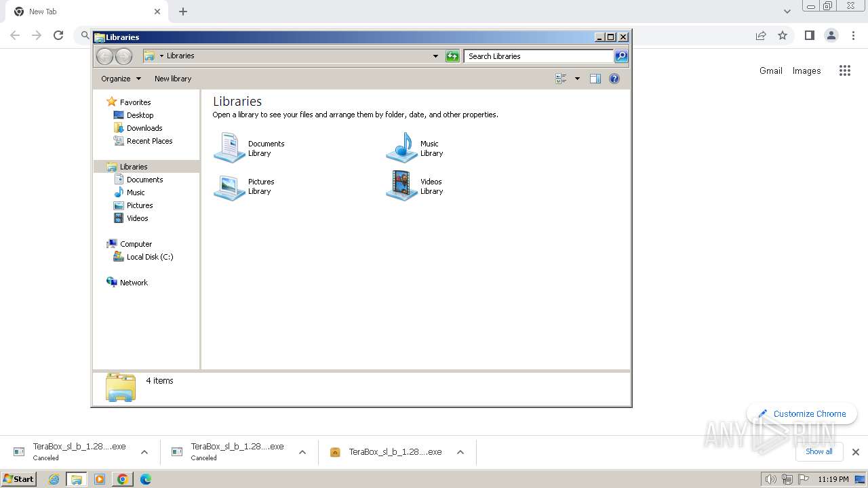This screenshot has width=868, height=488.
Task: Select Network in navigation pane
Action: [134, 283]
